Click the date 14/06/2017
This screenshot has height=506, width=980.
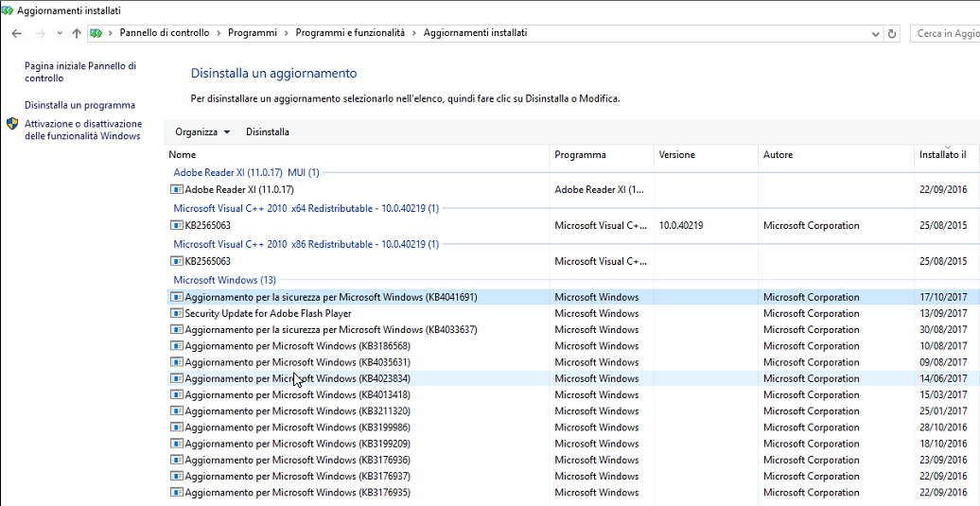click(x=943, y=378)
